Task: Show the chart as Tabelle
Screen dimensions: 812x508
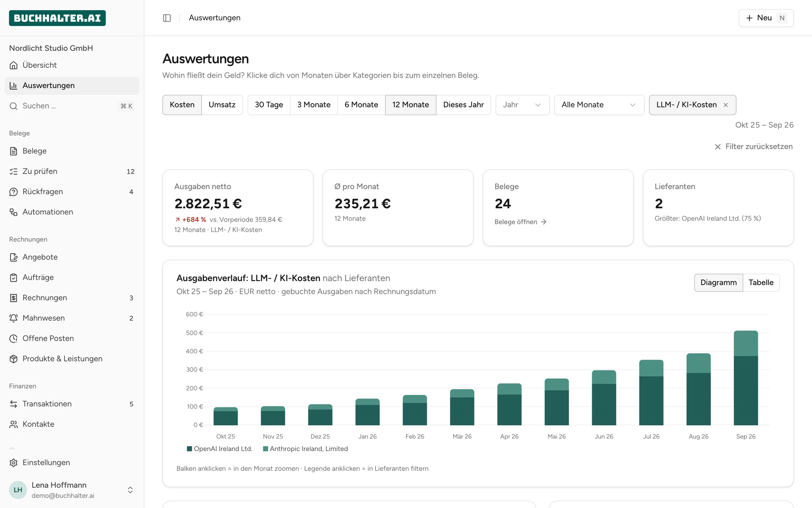Action: pyautogui.click(x=761, y=282)
